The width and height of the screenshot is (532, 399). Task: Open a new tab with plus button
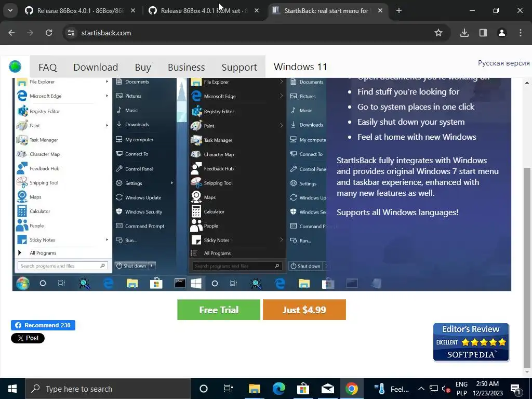point(399,10)
